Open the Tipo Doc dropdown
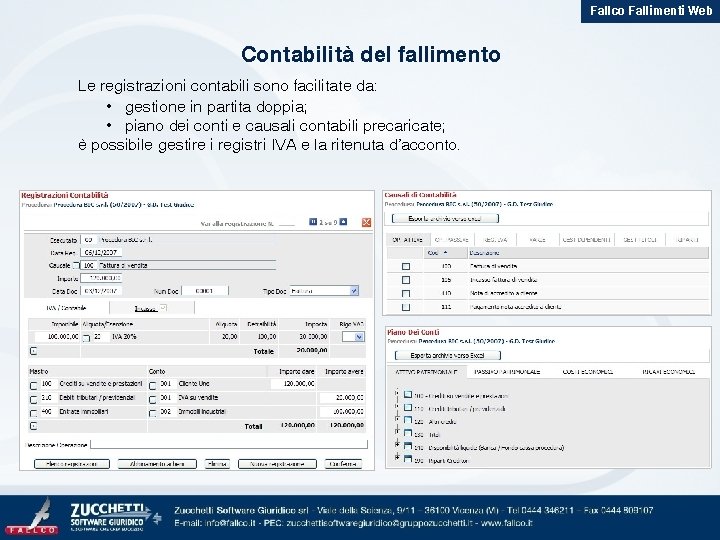Screen dimensions: 720x540 point(354,291)
